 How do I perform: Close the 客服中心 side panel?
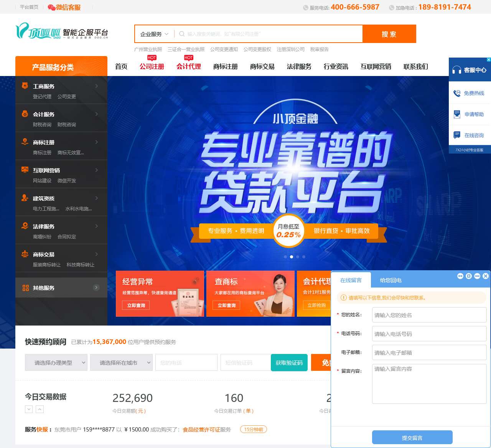click(489, 60)
